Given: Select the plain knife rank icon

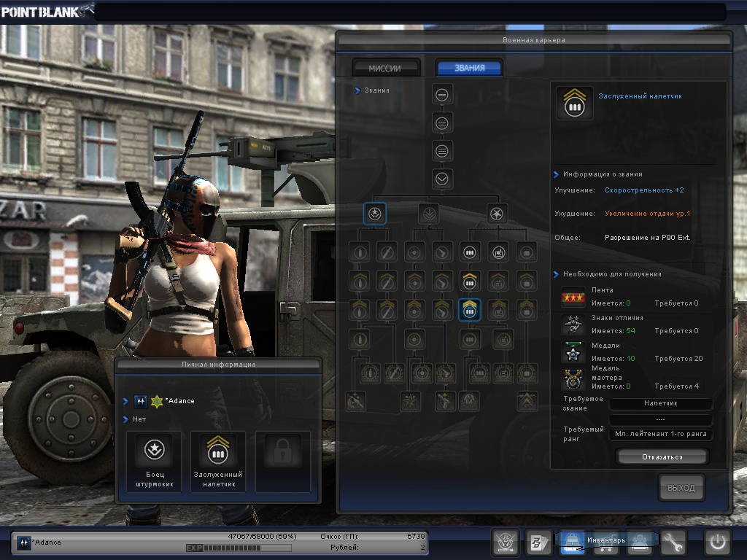Looking at the screenshot, I should point(387,252).
